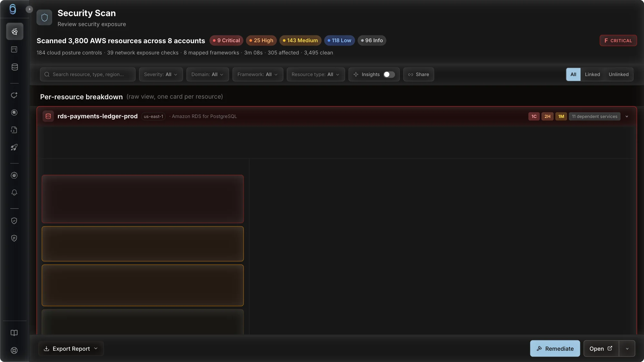Expand the sidebar with the arrow button
The width and height of the screenshot is (644, 362).
click(x=29, y=9)
